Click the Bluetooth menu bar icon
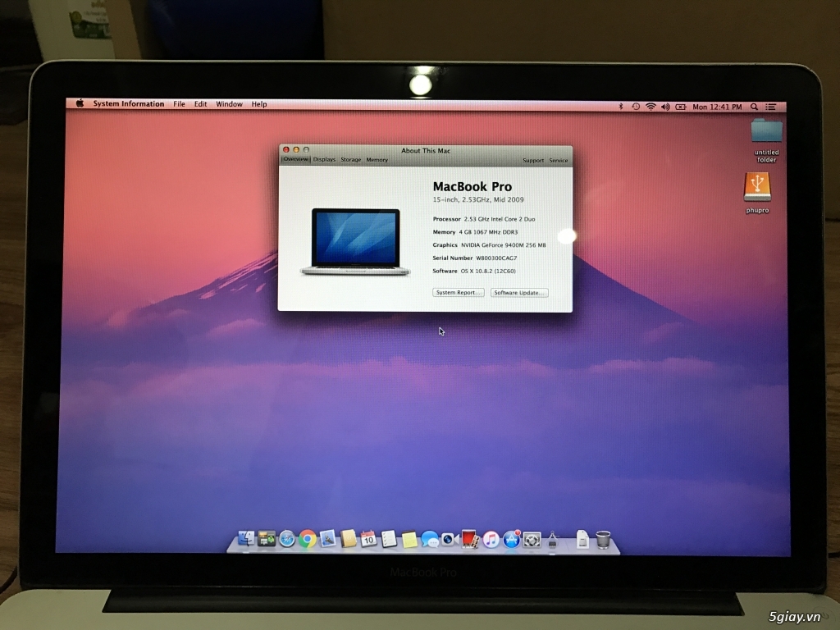840x630 pixels. point(620,107)
